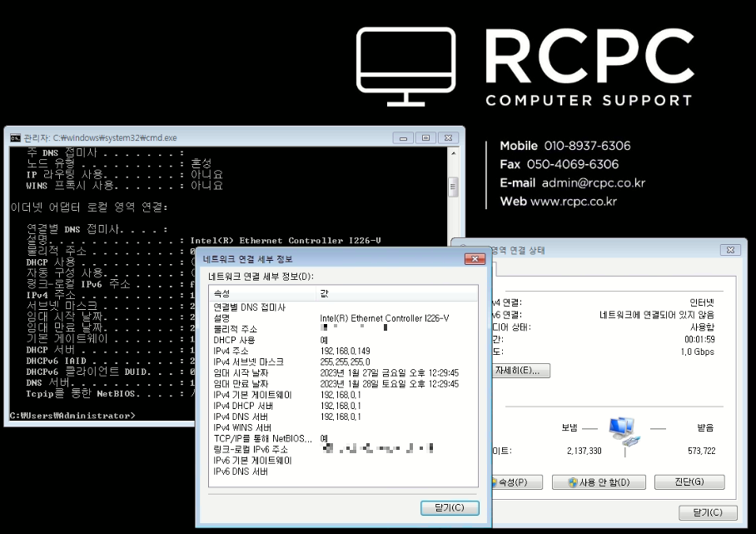Click the 00:01:59 duration value

pyautogui.click(x=699, y=339)
